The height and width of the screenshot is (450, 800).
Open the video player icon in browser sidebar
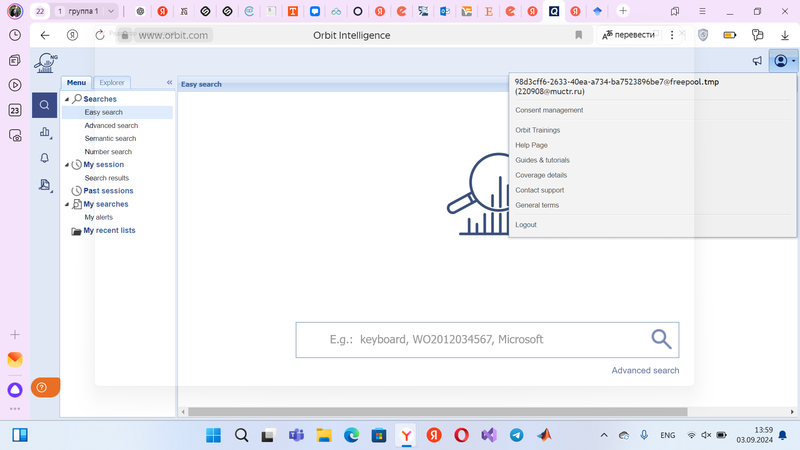tap(15, 85)
